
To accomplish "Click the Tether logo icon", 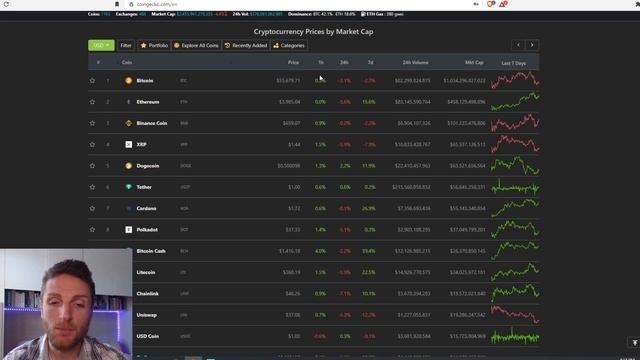I will click(129, 187).
